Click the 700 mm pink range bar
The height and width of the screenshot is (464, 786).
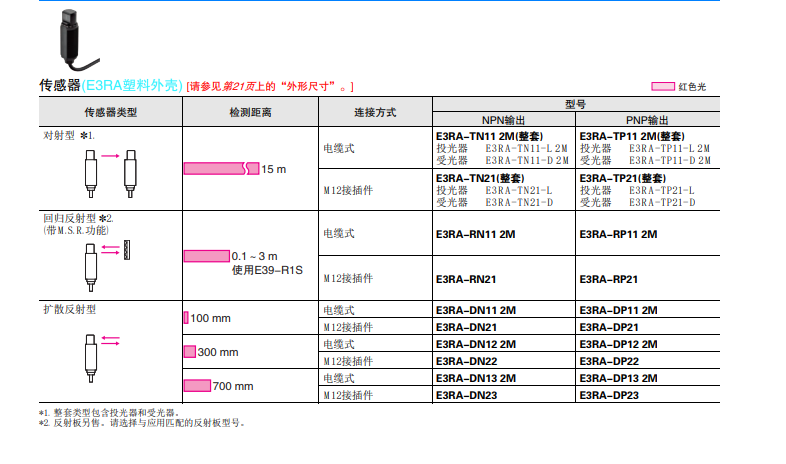coord(197,385)
